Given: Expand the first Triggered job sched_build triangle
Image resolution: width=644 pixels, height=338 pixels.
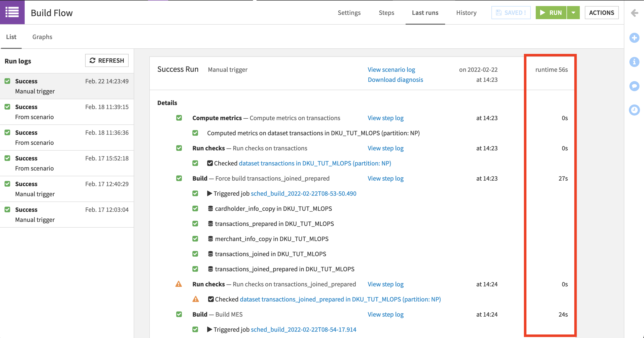Looking at the screenshot, I should 209,193.
